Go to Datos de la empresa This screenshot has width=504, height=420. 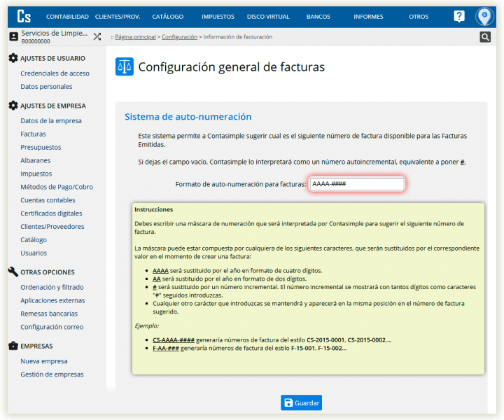click(51, 121)
